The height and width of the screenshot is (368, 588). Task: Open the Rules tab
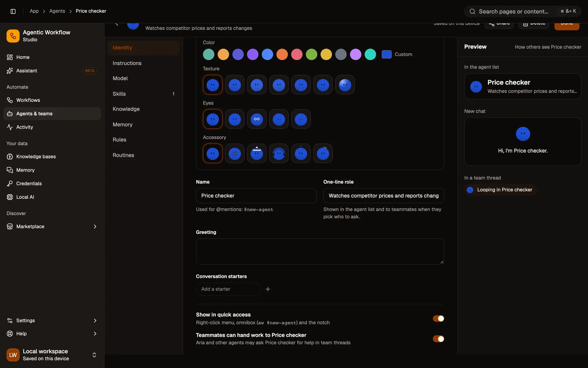(x=143, y=140)
